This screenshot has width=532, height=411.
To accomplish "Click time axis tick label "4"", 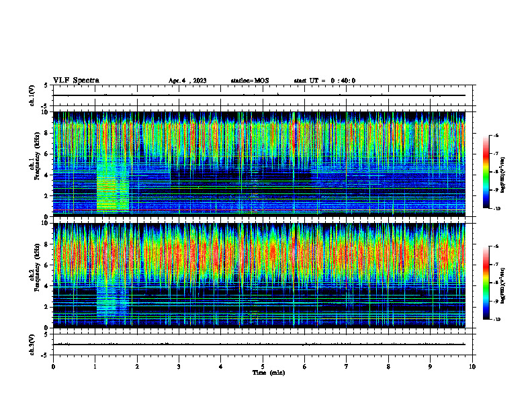I will click(221, 367).
